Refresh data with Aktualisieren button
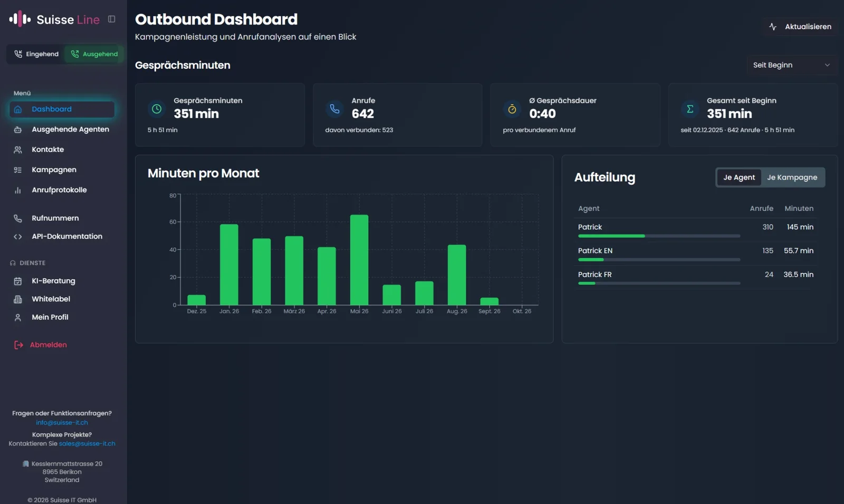 800,26
